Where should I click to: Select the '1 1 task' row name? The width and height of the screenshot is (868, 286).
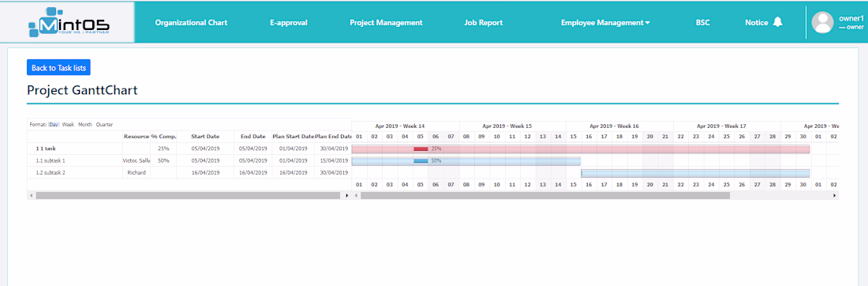tap(46, 149)
